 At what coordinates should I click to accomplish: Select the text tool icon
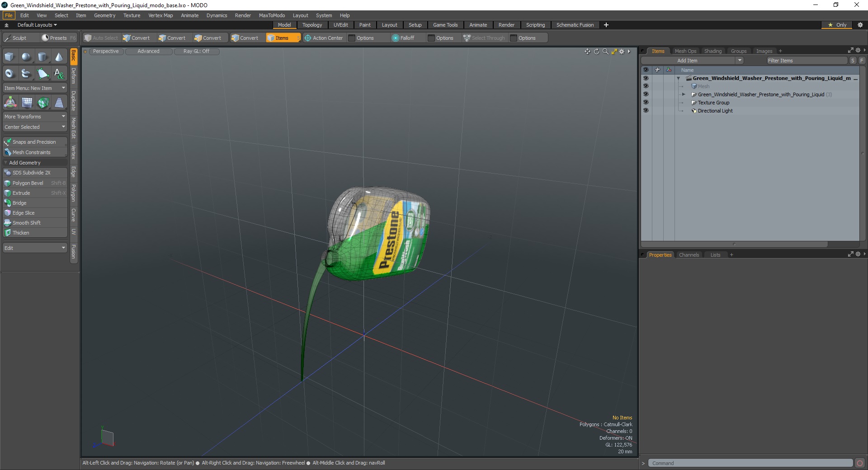point(59,73)
